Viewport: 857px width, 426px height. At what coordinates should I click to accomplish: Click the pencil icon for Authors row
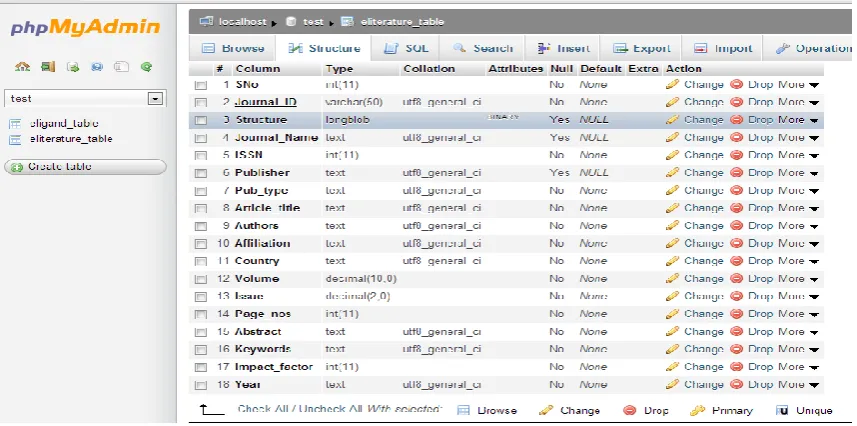coord(673,225)
